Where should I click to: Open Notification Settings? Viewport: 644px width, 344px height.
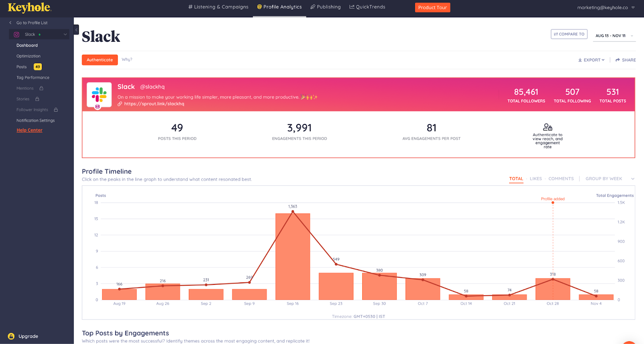click(x=35, y=121)
